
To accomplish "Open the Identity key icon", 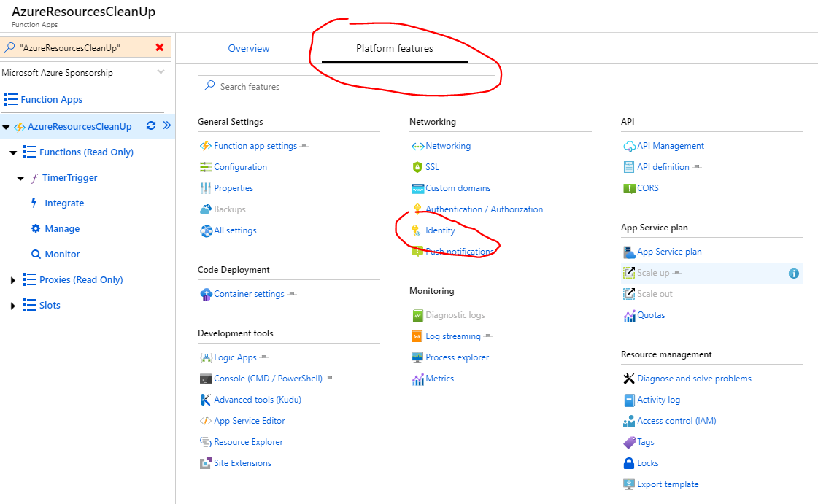I will (417, 230).
